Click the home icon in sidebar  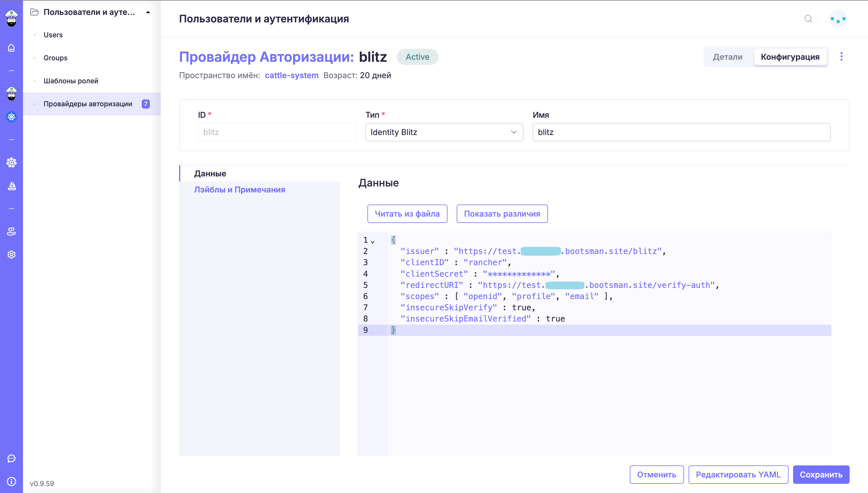tap(11, 48)
